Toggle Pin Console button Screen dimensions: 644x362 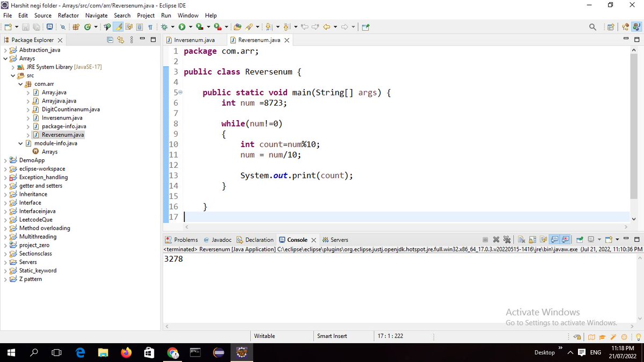click(580, 240)
